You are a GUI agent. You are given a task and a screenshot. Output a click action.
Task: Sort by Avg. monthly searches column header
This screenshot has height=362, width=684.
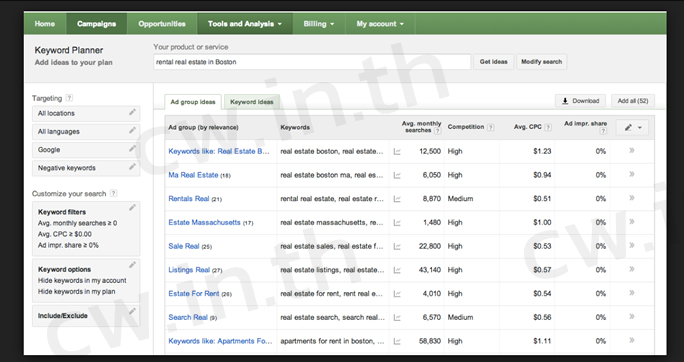421,127
